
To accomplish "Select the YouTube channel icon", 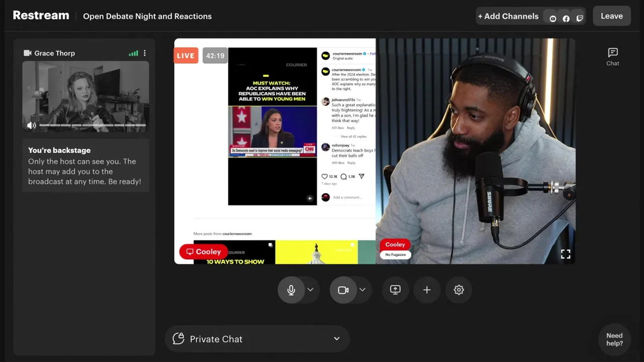I will 553,19.
